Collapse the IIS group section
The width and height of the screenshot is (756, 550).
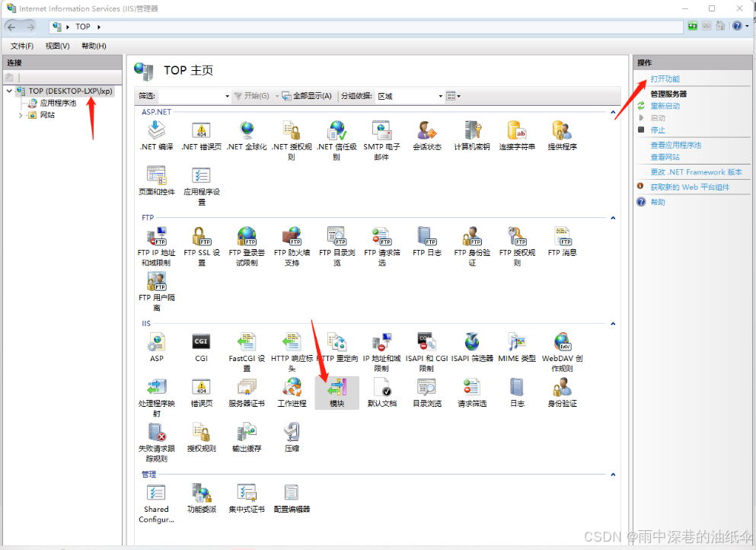[613, 324]
